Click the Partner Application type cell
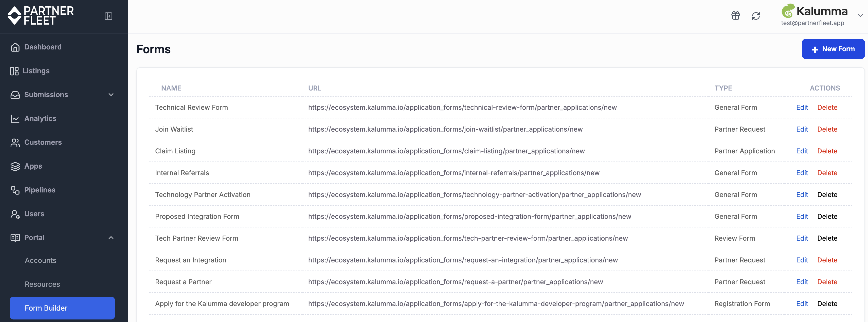This screenshot has width=868, height=322. pos(745,151)
